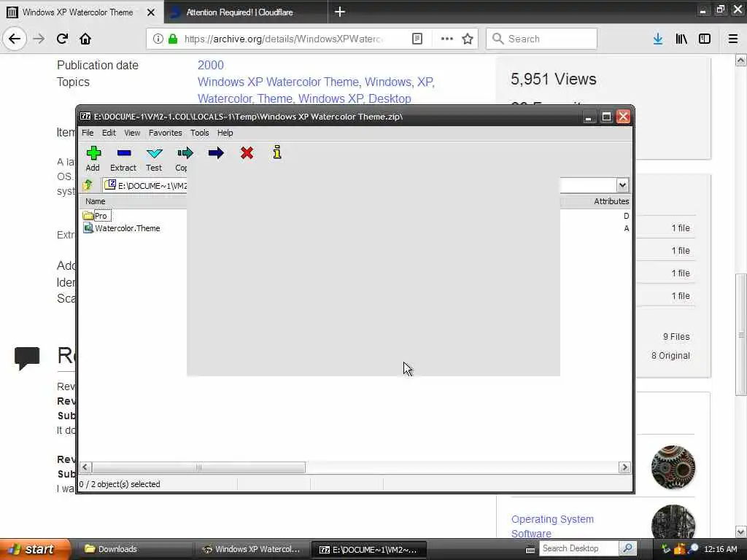The width and height of the screenshot is (747, 560).
Task: Click the 2000 publication date link
Action: tap(211, 65)
